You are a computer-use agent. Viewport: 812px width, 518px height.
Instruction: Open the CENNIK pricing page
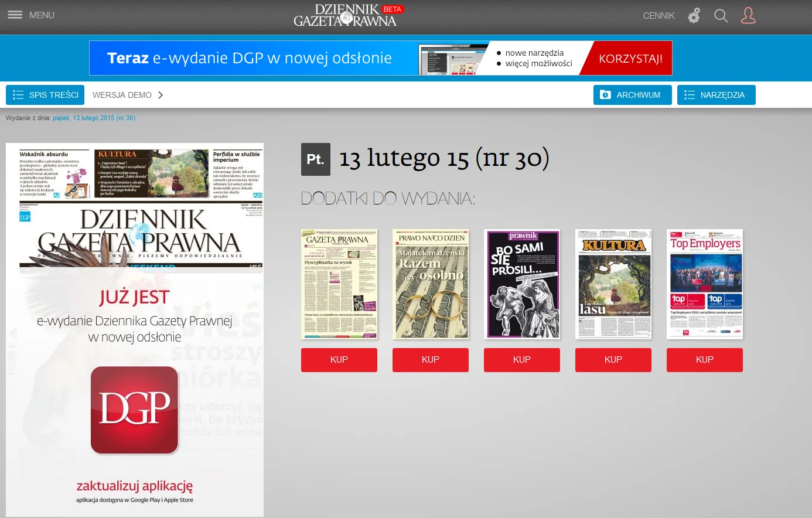(659, 16)
